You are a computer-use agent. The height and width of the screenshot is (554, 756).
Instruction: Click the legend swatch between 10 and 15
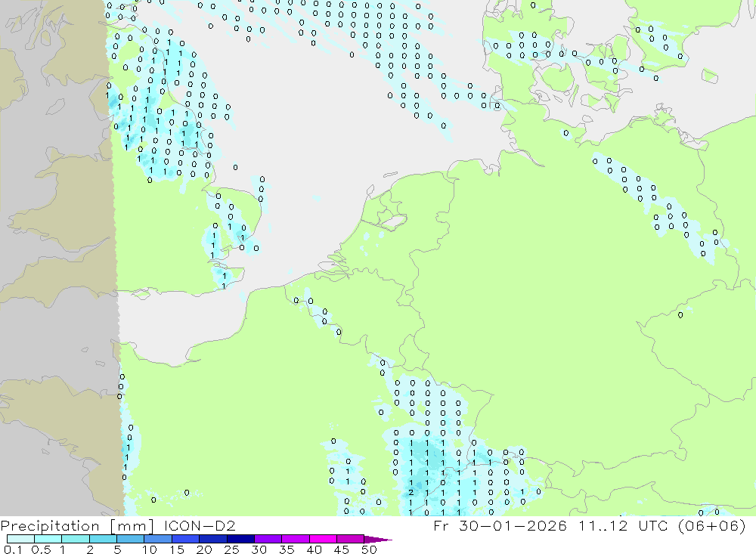(158, 539)
